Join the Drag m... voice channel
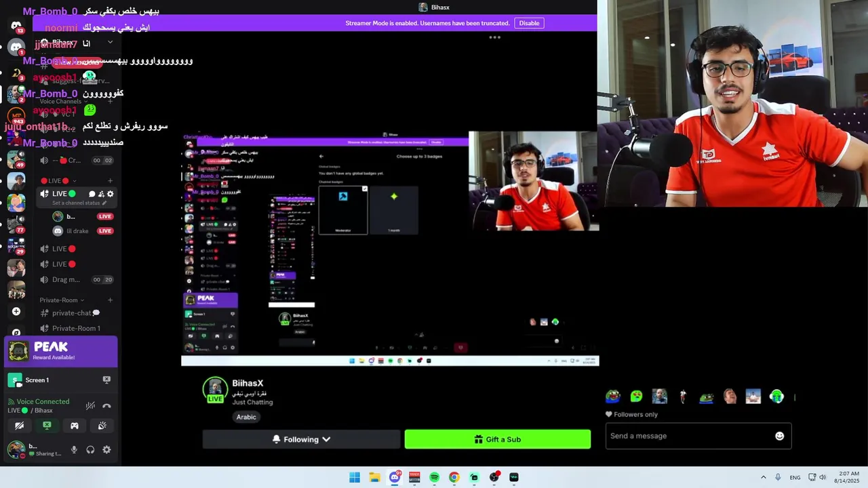The image size is (868, 488). pos(76,279)
